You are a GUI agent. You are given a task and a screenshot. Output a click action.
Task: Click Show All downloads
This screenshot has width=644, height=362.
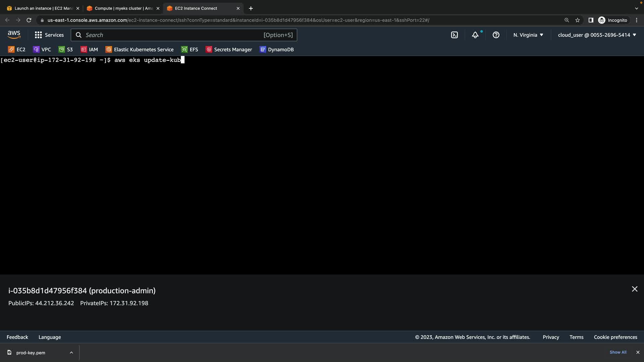click(618, 352)
